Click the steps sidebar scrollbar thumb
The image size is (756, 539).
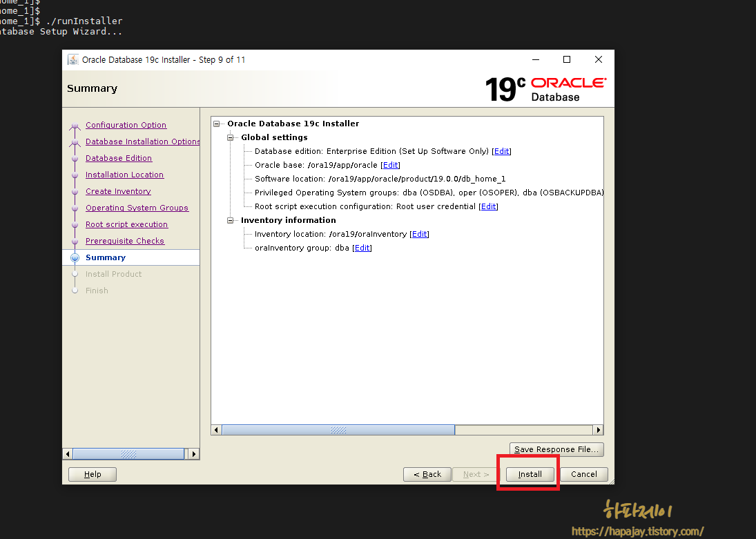click(x=128, y=453)
